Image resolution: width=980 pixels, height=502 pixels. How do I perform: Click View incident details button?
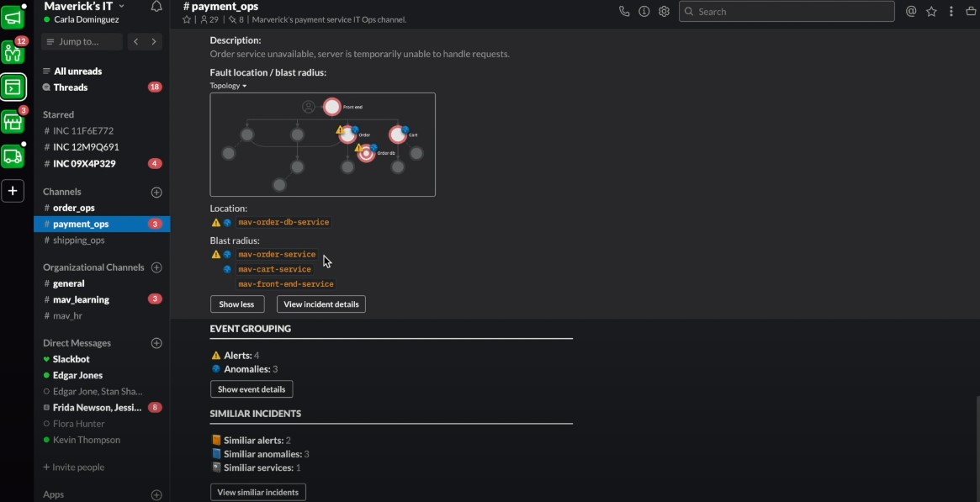pyautogui.click(x=321, y=304)
